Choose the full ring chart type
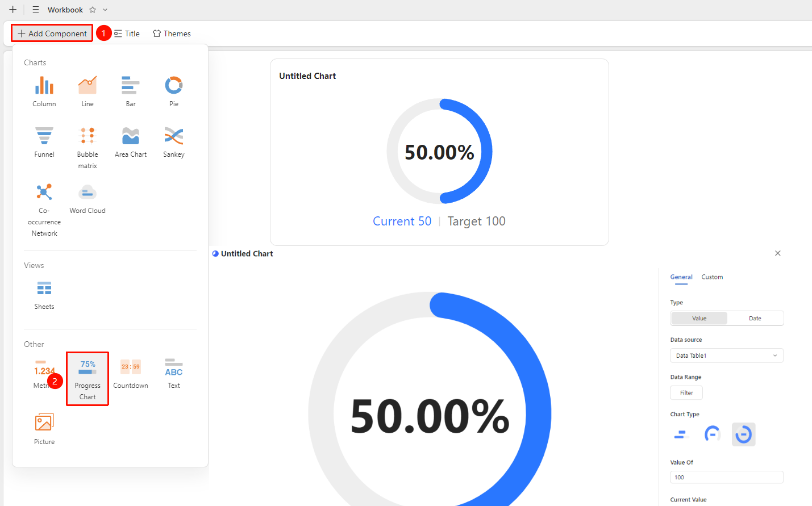This screenshot has height=506, width=812. [x=743, y=434]
